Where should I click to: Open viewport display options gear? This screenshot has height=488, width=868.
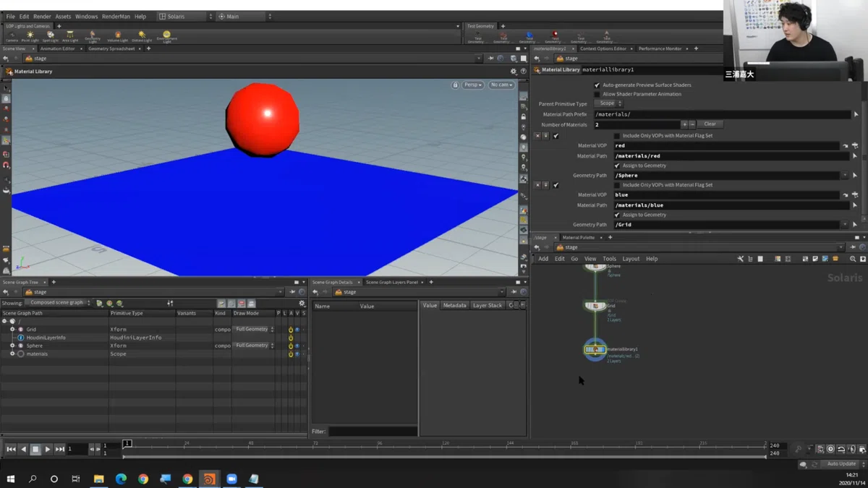click(x=514, y=72)
